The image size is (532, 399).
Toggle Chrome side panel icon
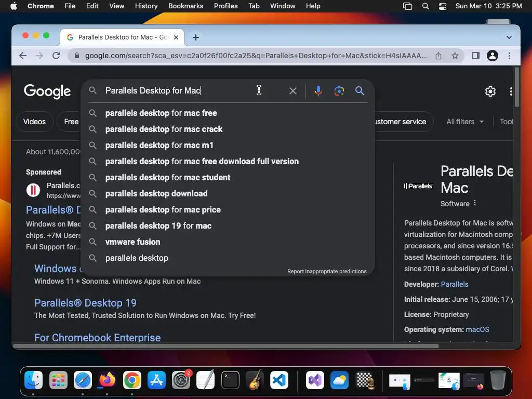pos(476,56)
